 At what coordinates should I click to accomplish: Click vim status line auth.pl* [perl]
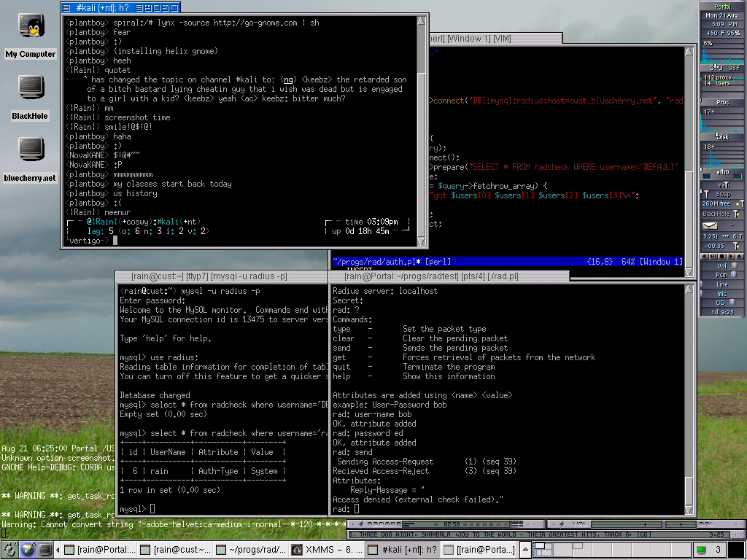pyautogui.click(x=392, y=262)
